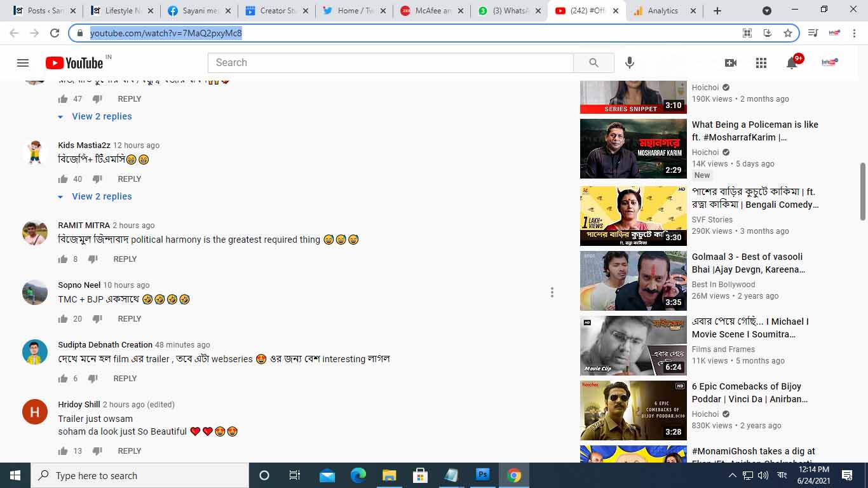This screenshot has height=488, width=868.
Task: Like Sudipta Debnath Creation's comment
Action: [x=63, y=379]
